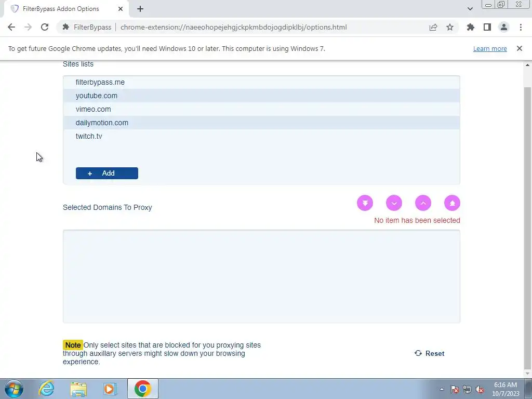This screenshot has height=399, width=532.
Task: Open the tab search dropdown chevron
Action: (470, 9)
